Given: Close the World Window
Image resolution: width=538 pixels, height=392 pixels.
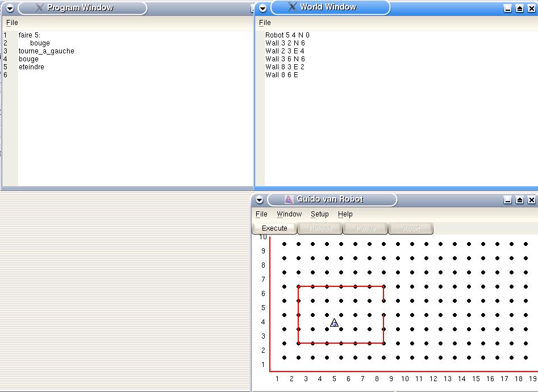Looking at the screenshot, I should [532, 9].
